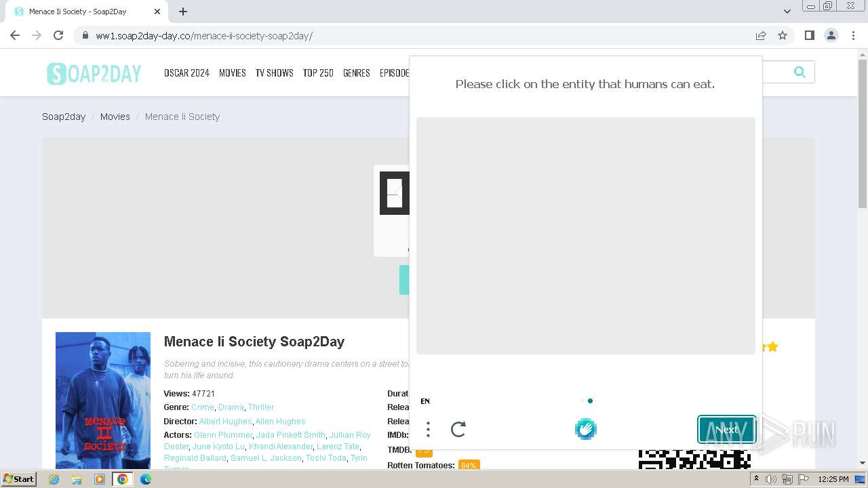
Task: Click the 12:25 PM taskbar clock
Action: pos(833,479)
